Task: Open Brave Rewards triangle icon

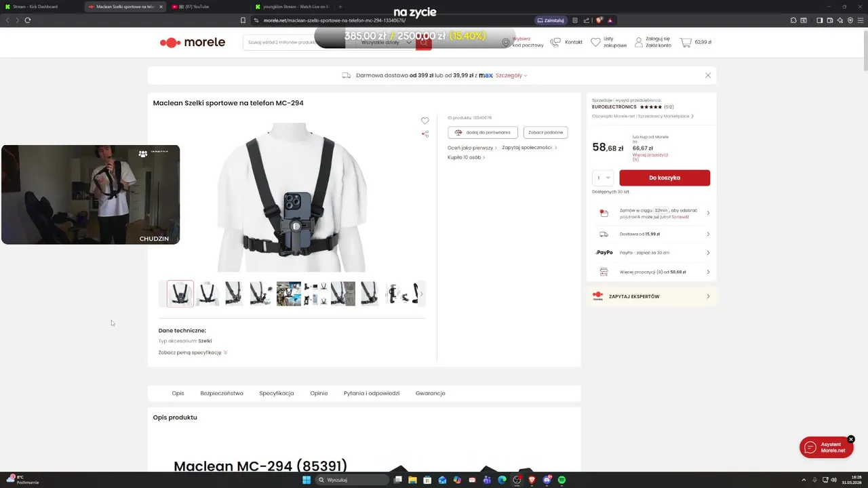Action: (x=610, y=20)
